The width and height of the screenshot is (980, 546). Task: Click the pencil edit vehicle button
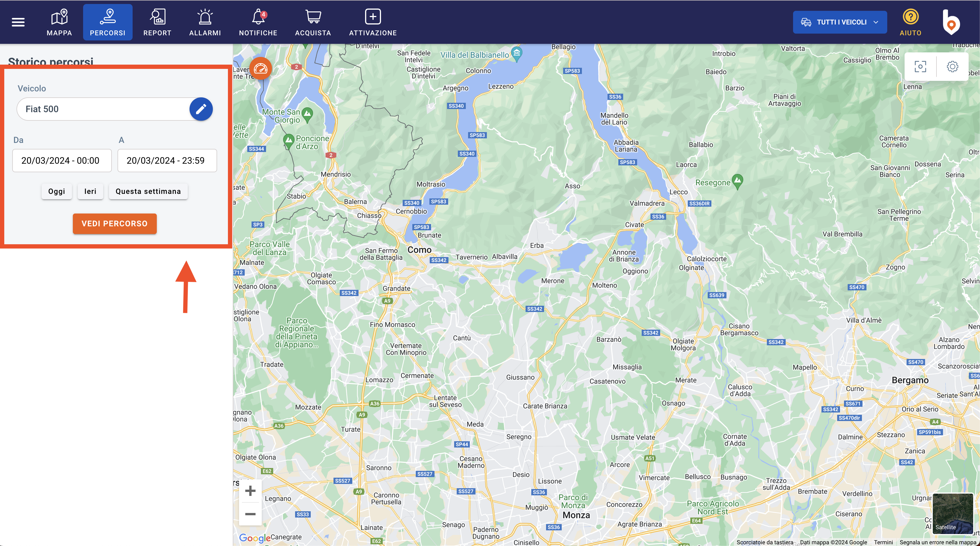point(201,109)
